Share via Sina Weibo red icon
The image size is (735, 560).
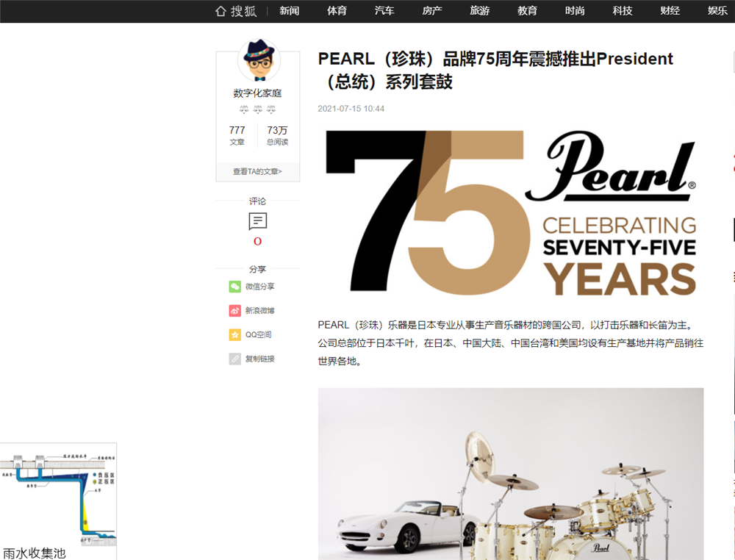click(235, 310)
